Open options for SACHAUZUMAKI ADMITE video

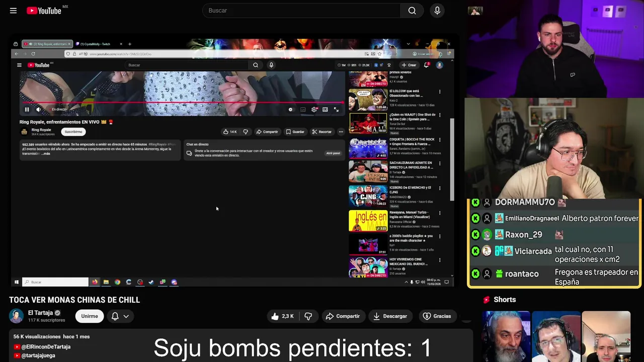point(440,164)
